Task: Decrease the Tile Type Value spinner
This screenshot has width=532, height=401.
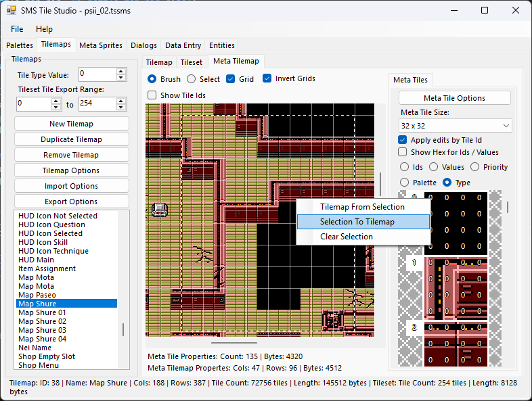Action: (120, 78)
